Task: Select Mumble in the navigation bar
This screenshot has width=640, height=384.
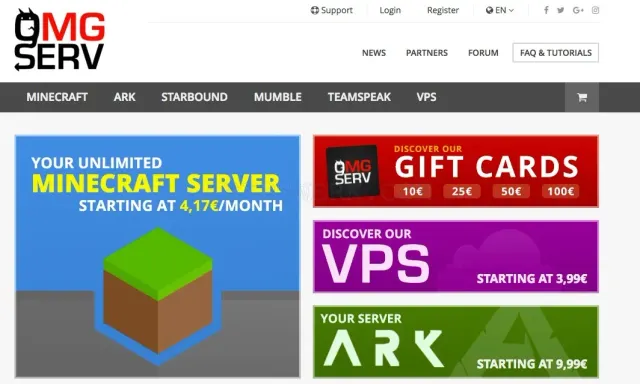Action: (x=278, y=97)
